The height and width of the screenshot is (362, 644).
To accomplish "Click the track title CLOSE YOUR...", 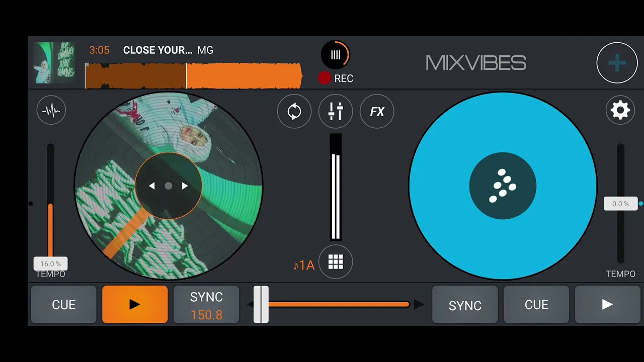I will [157, 50].
